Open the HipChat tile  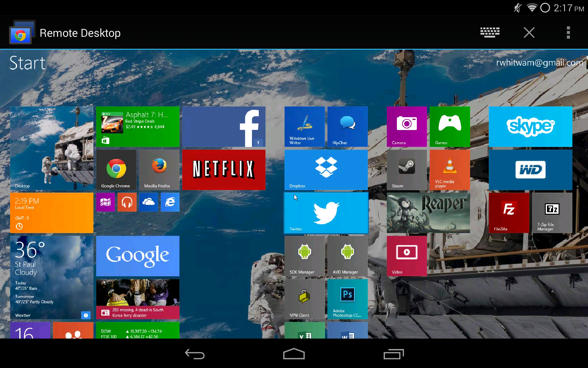pyautogui.click(x=347, y=127)
